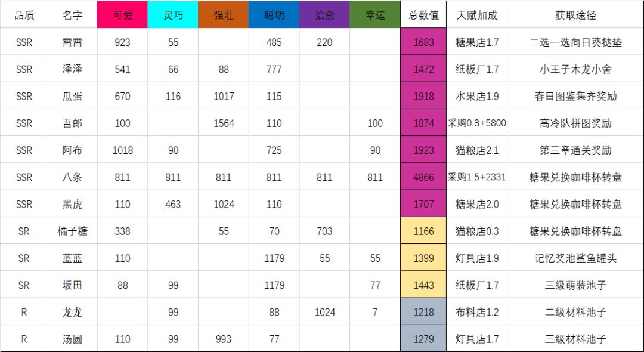The image size is (644, 352).
Task: Click the 治愈 column header
Action: point(324,15)
